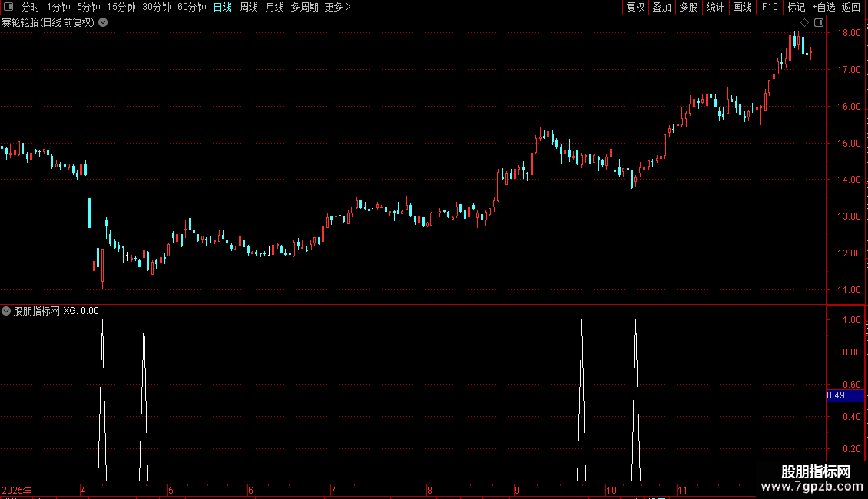Click the 11.00 price axis label
868x499 pixels.
[x=849, y=290]
